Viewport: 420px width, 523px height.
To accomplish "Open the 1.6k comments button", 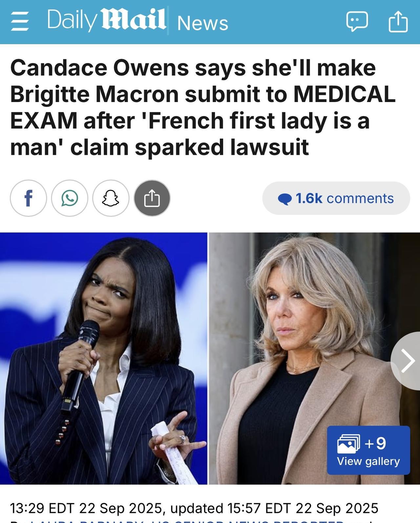I will pos(336,198).
